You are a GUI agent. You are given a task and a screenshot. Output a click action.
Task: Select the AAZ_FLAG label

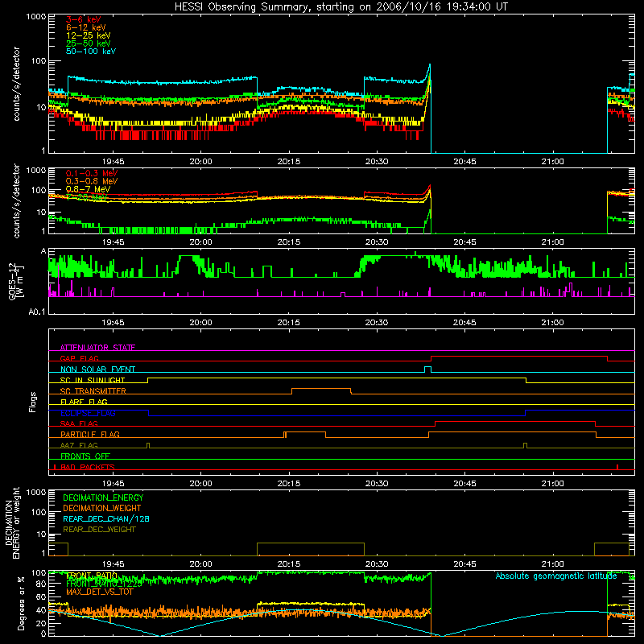(79, 445)
